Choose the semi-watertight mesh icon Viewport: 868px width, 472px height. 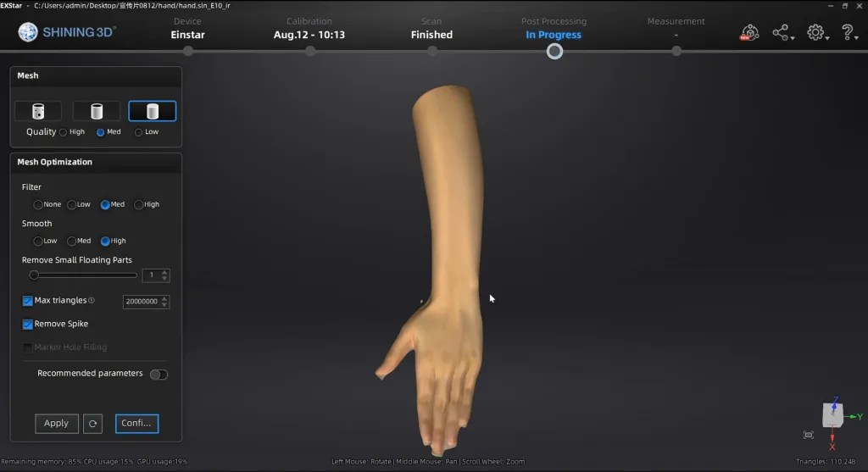(x=96, y=111)
